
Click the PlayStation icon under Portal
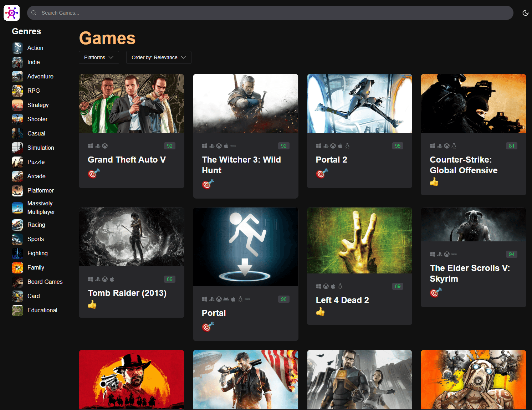tap(211, 299)
